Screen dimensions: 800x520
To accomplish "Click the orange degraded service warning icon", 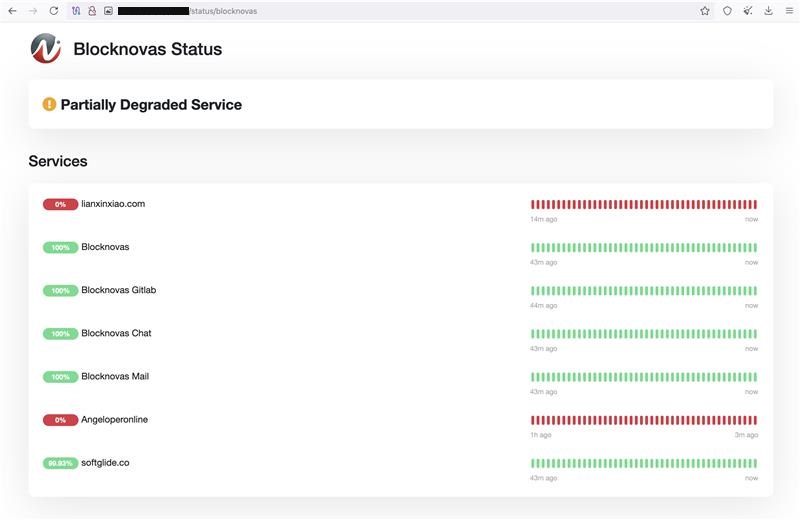I will [x=49, y=104].
